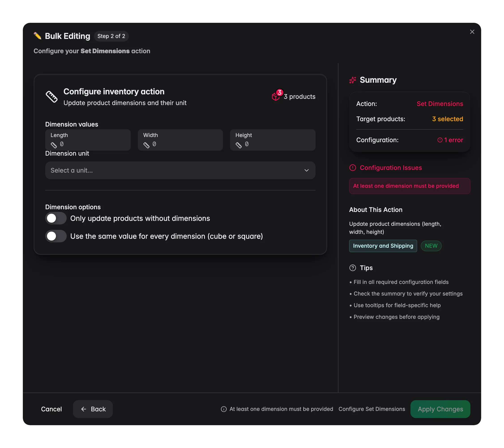Click the error icon beside 1 error
Viewport: 504px width, 448px height.
[x=440, y=140]
